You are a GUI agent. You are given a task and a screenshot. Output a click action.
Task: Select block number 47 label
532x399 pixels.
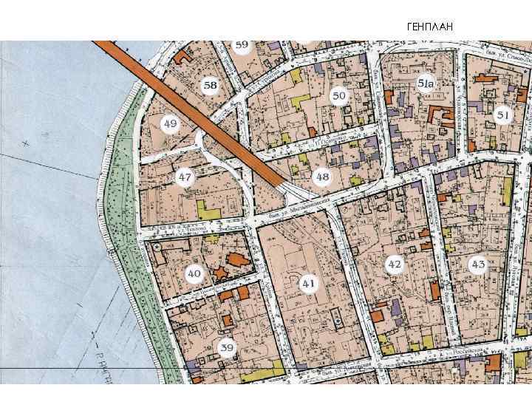click(185, 177)
